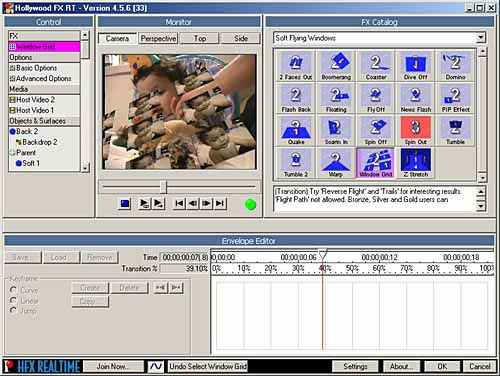Click the Control list scroll down arrow
Screen dimensions: 500x376
85,168
